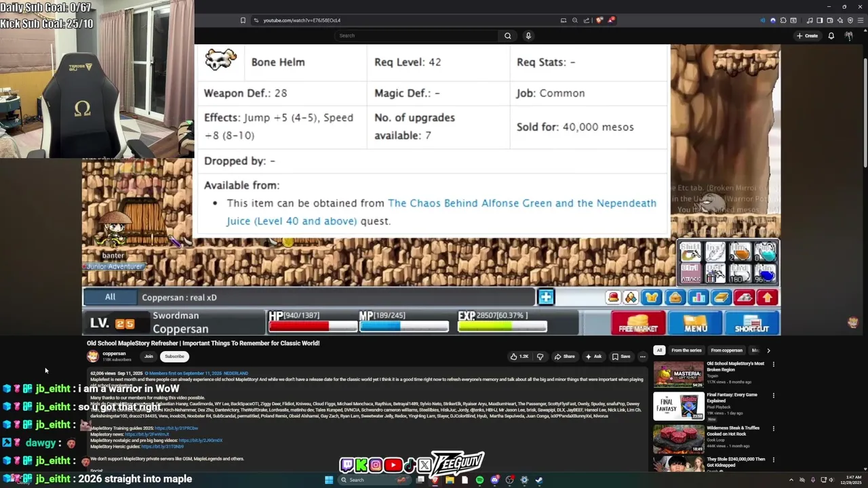Click the Share button under video
Image resolution: width=868 pixels, height=488 pixels.
(x=564, y=357)
